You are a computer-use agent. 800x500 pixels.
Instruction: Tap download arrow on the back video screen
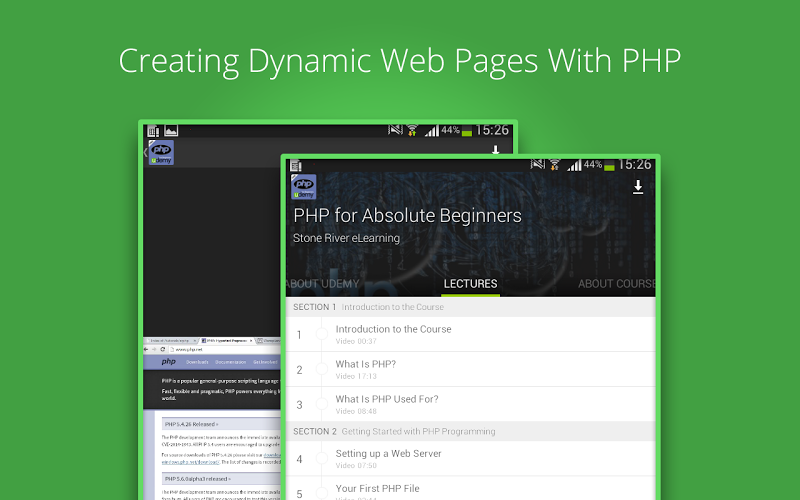pyautogui.click(x=495, y=151)
